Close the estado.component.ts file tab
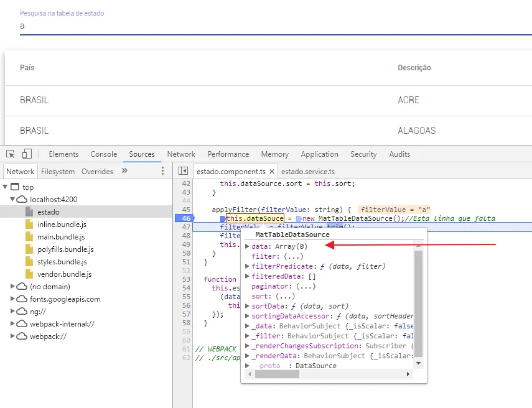This screenshot has height=408, width=532. tap(272, 172)
